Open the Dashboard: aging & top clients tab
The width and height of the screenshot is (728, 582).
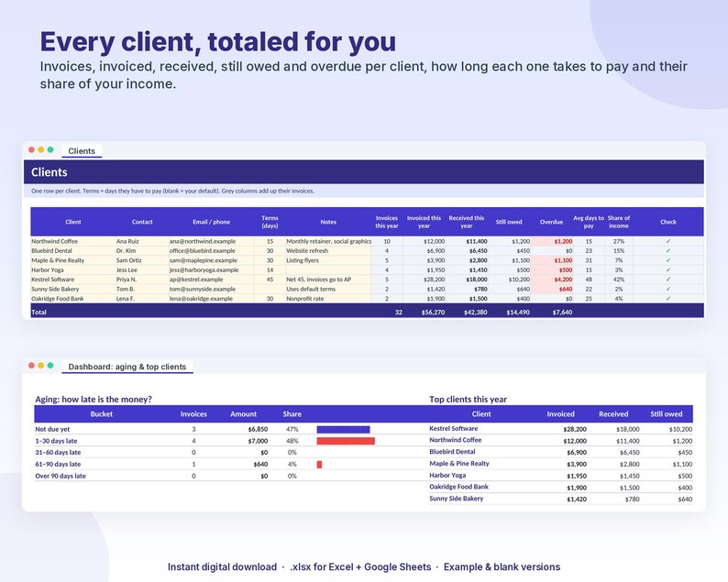coord(127,367)
